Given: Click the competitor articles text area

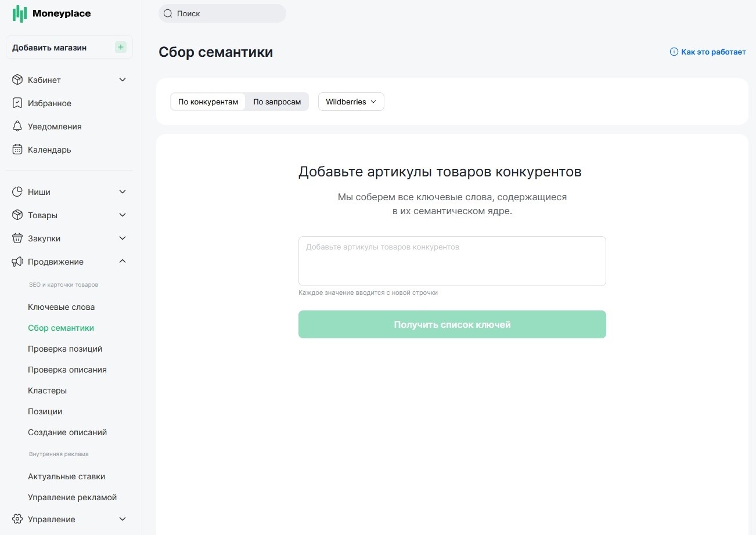Looking at the screenshot, I should (x=452, y=261).
